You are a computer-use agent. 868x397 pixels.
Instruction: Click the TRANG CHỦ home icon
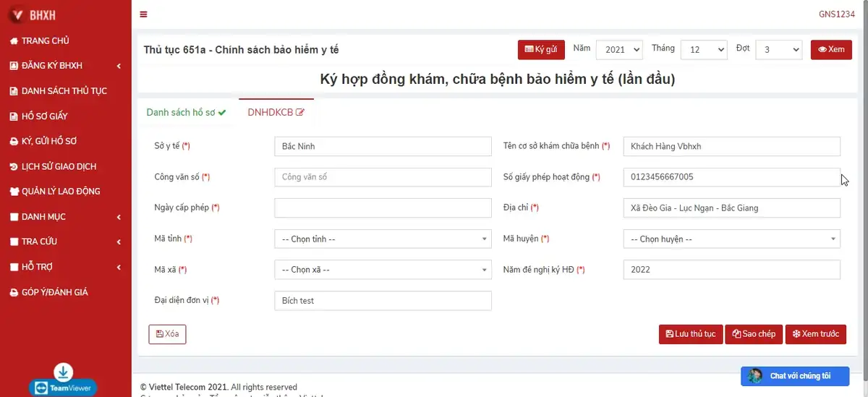point(14,41)
